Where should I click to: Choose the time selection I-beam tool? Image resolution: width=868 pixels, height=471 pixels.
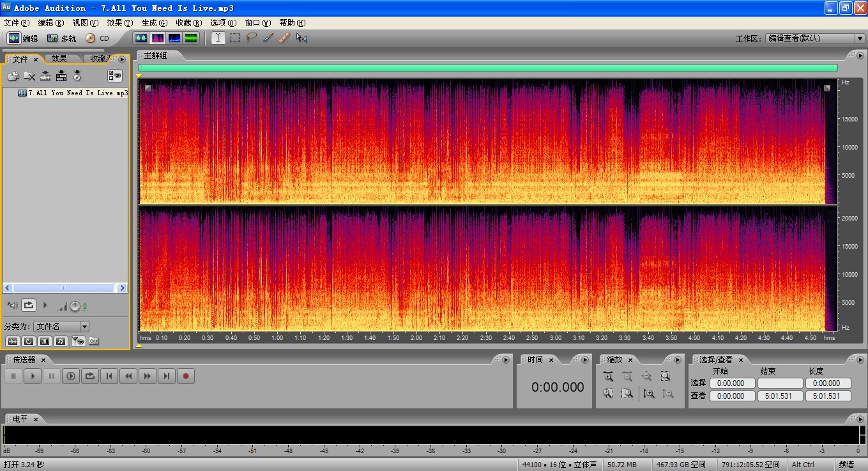click(x=218, y=38)
